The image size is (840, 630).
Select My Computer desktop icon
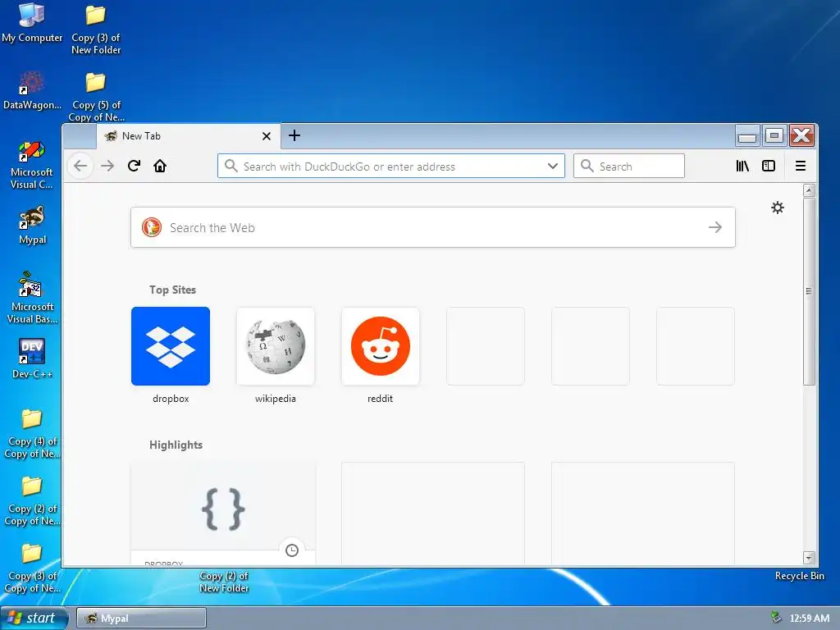point(32,22)
